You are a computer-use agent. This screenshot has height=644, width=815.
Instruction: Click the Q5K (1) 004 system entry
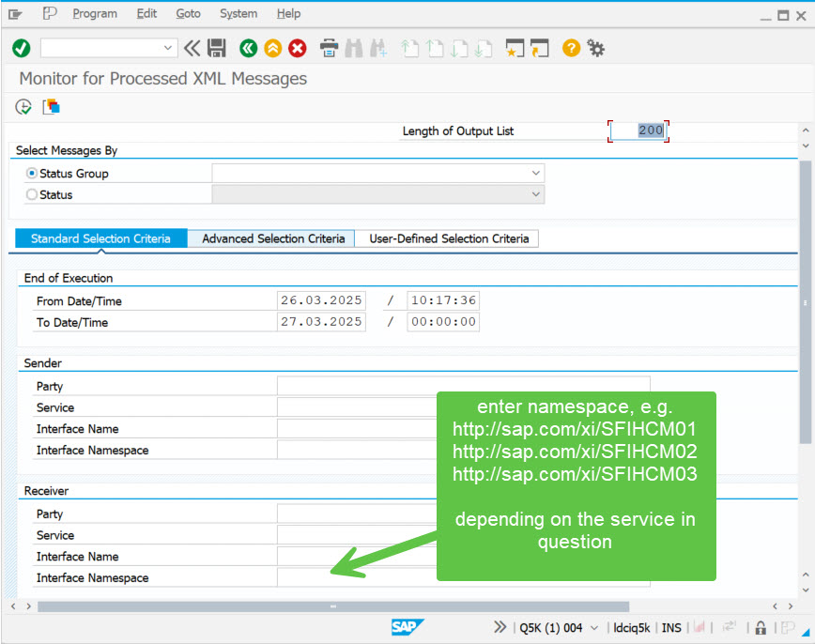[551, 628]
